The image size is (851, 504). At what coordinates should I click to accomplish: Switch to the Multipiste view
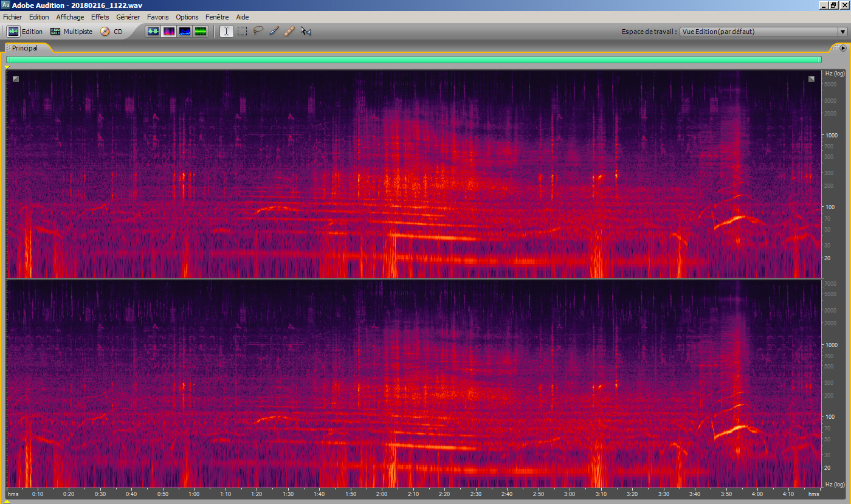(x=72, y=32)
